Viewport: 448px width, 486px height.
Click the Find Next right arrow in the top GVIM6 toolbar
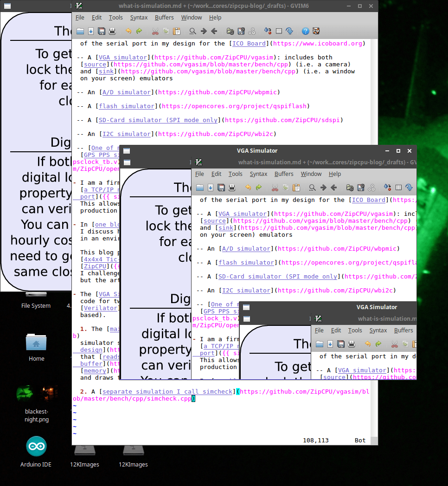click(x=204, y=31)
